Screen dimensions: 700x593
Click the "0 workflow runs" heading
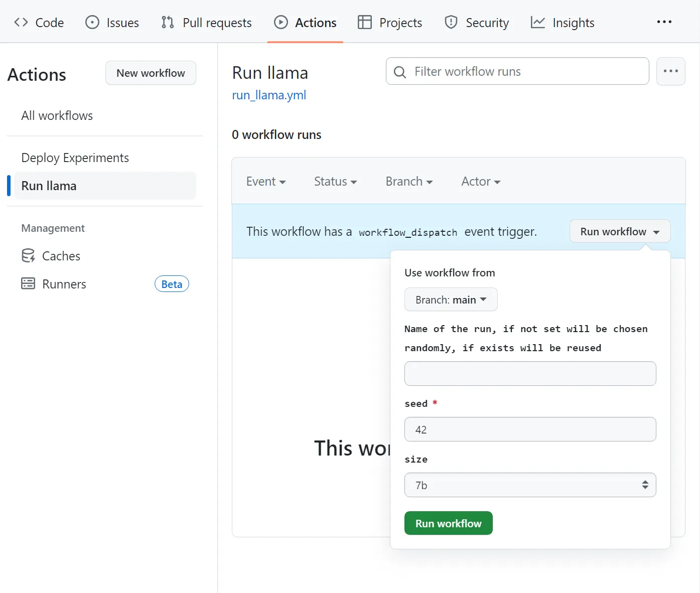276,134
